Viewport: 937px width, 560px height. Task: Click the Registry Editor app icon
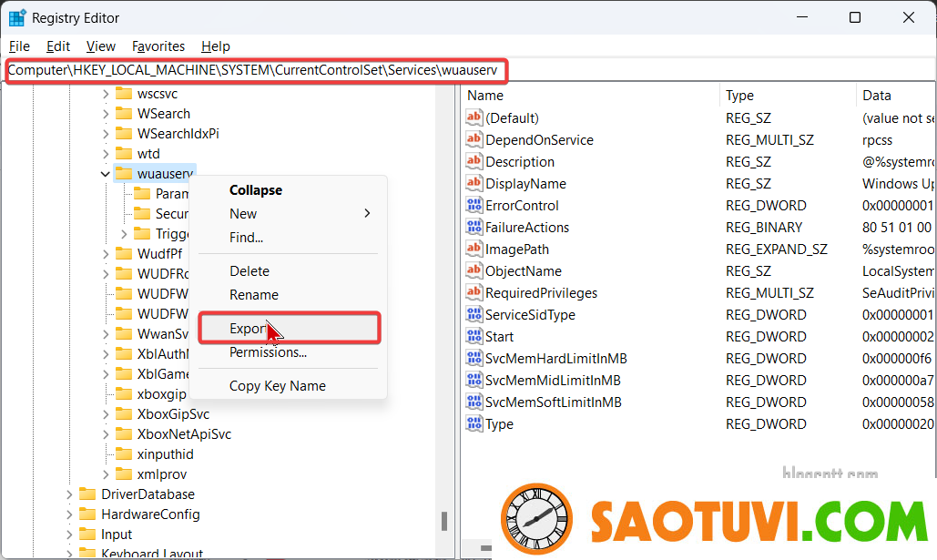pyautogui.click(x=16, y=18)
